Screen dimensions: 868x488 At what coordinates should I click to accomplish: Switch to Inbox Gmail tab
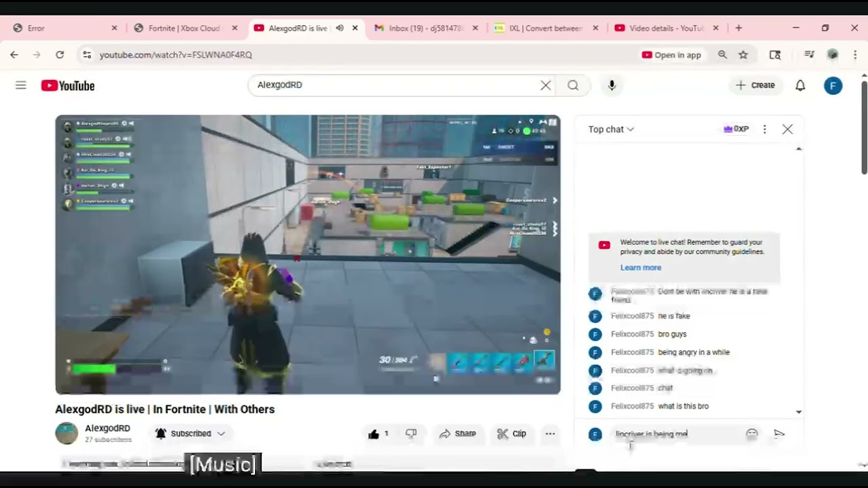point(427,28)
